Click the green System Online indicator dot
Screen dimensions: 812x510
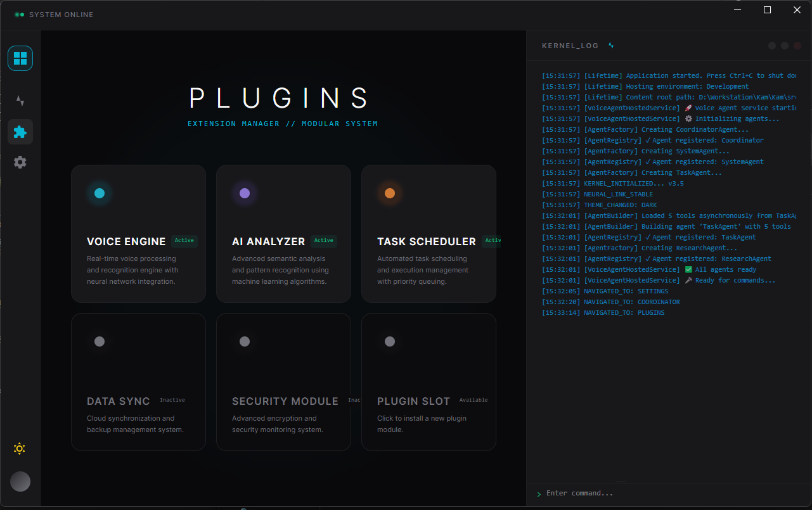(22, 15)
